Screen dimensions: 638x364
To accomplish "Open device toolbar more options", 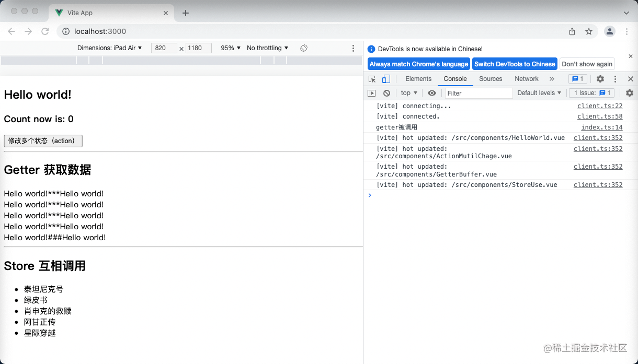I will 353,48.
